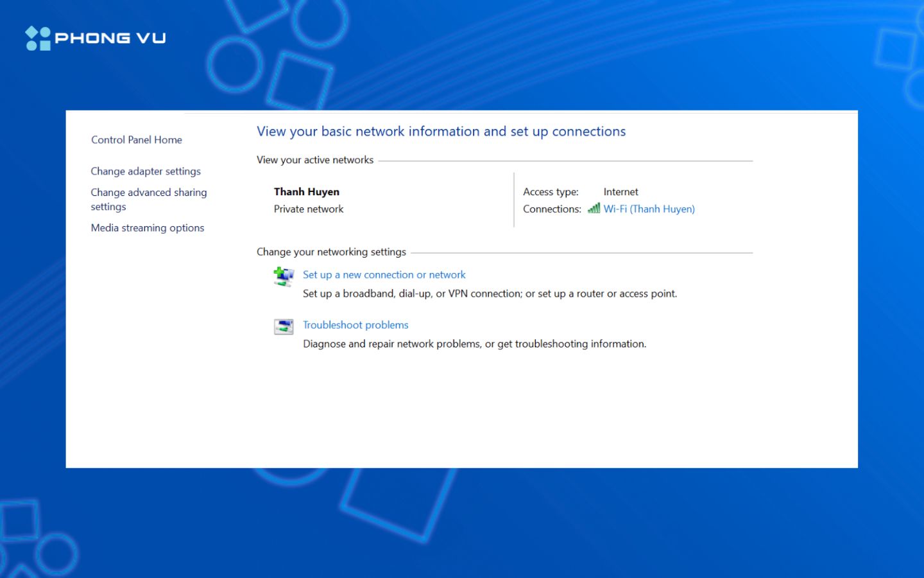Click the Access type Internet value

coord(620,191)
